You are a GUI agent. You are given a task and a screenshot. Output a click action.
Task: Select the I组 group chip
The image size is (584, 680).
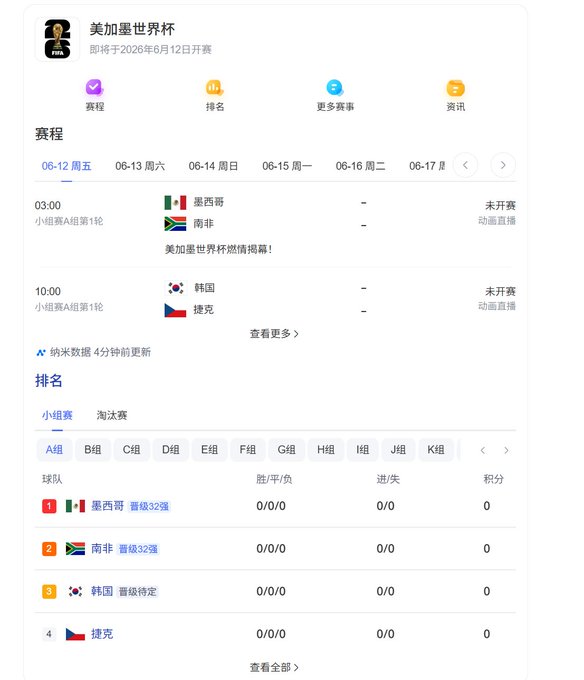point(362,450)
